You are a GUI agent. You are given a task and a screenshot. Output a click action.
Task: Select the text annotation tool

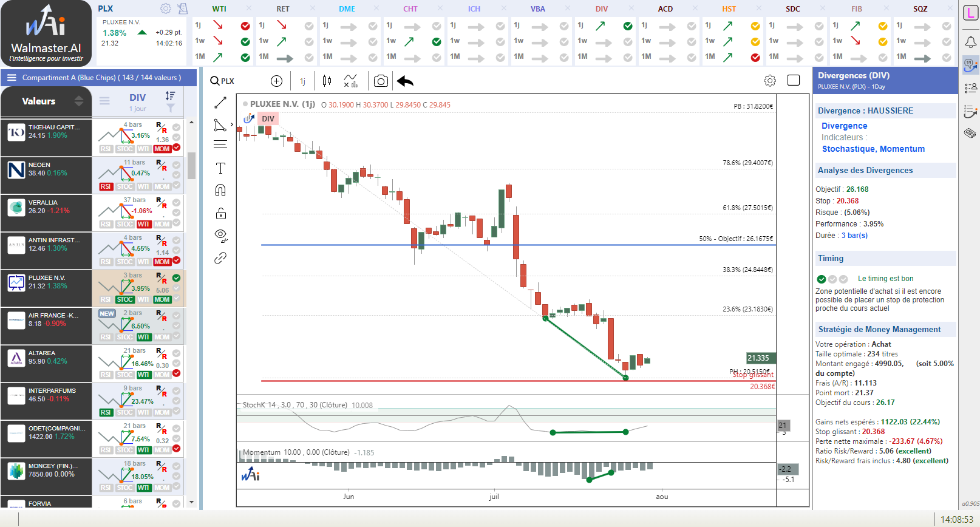pyautogui.click(x=220, y=168)
